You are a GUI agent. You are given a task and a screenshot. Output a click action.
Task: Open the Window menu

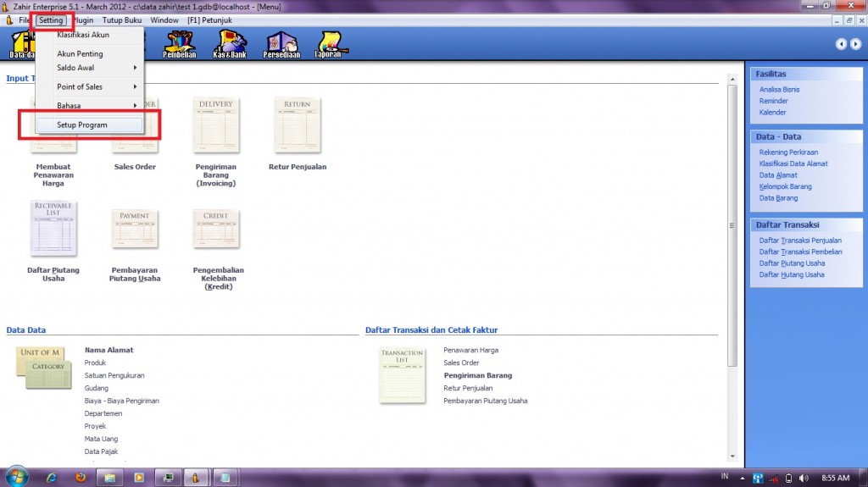coord(164,20)
